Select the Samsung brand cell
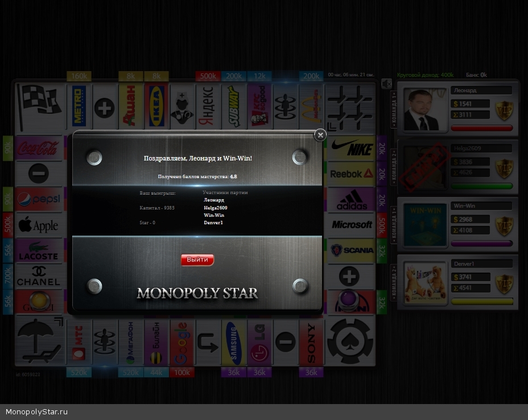528x420 pixels. click(x=234, y=343)
